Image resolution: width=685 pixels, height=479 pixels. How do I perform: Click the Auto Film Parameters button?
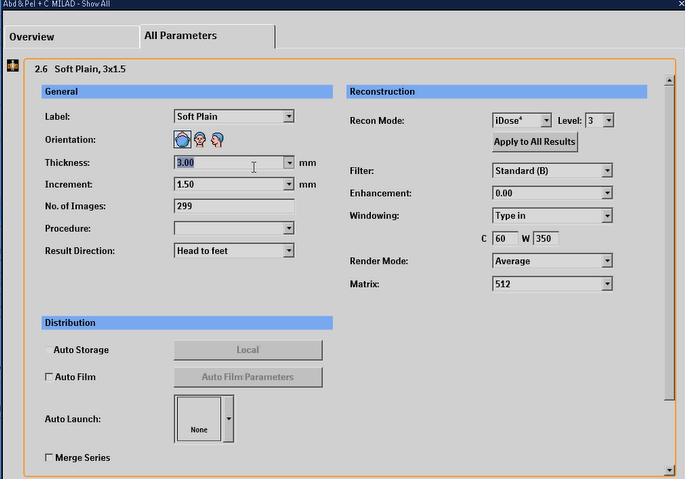pyautogui.click(x=248, y=377)
